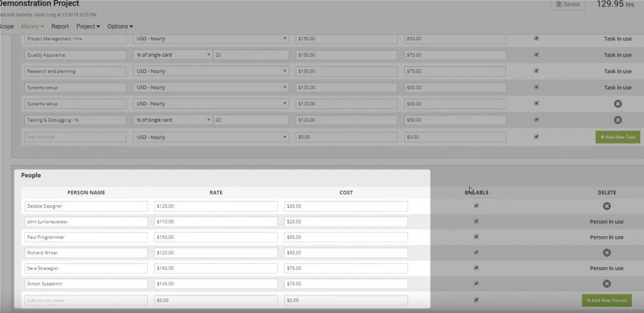Edit John Juniorleveldev $110.00 rate field
This screenshot has width=644, height=313.
pos(216,222)
